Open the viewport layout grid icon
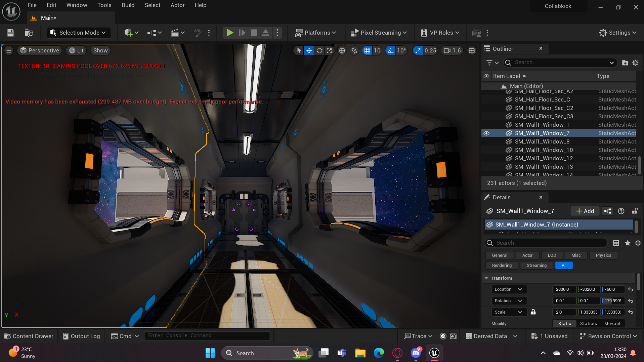The image size is (644, 362). (472, 50)
